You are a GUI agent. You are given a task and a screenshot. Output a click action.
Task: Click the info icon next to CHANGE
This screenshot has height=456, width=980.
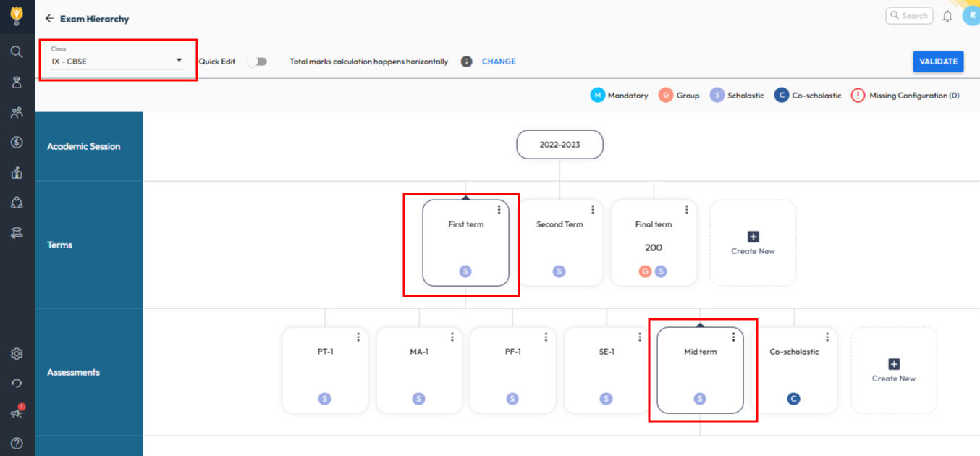coord(467,62)
